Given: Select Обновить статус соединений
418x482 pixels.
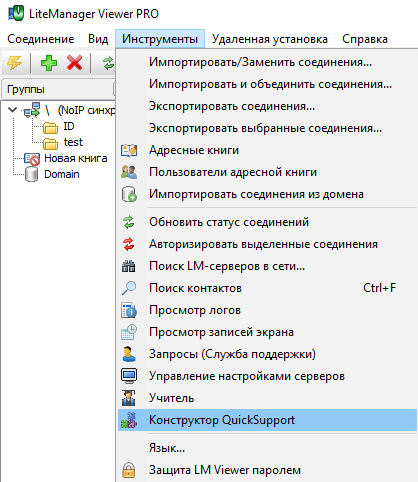Looking at the screenshot, I should click(267, 222).
